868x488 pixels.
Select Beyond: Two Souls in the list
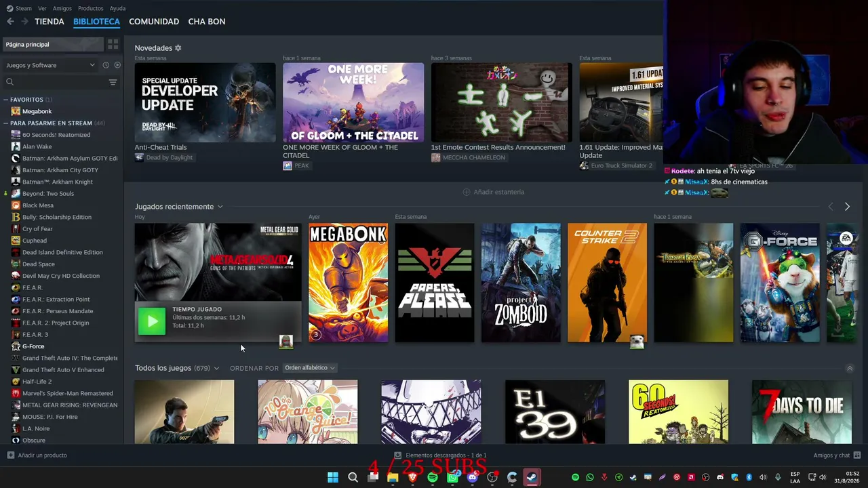tap(48, 194)
